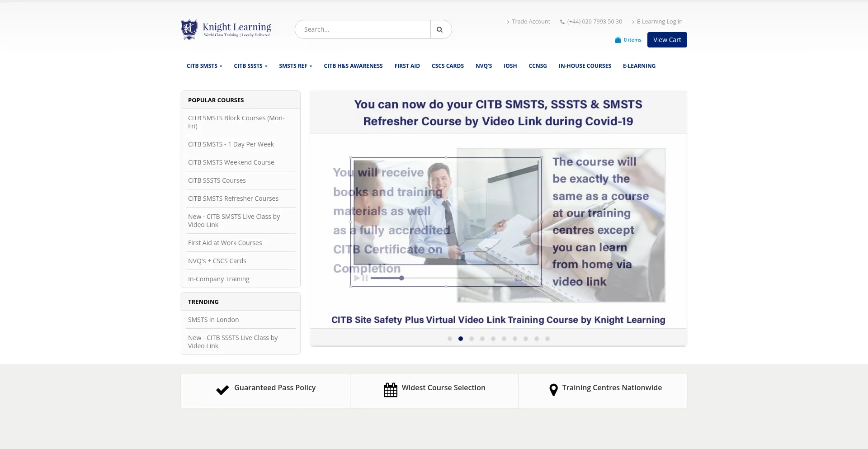Image resolution: width=868 pixels, height=449 pixels.
Task: Click the Covid-19 video link banner headline
Action: tap(498, 113)
